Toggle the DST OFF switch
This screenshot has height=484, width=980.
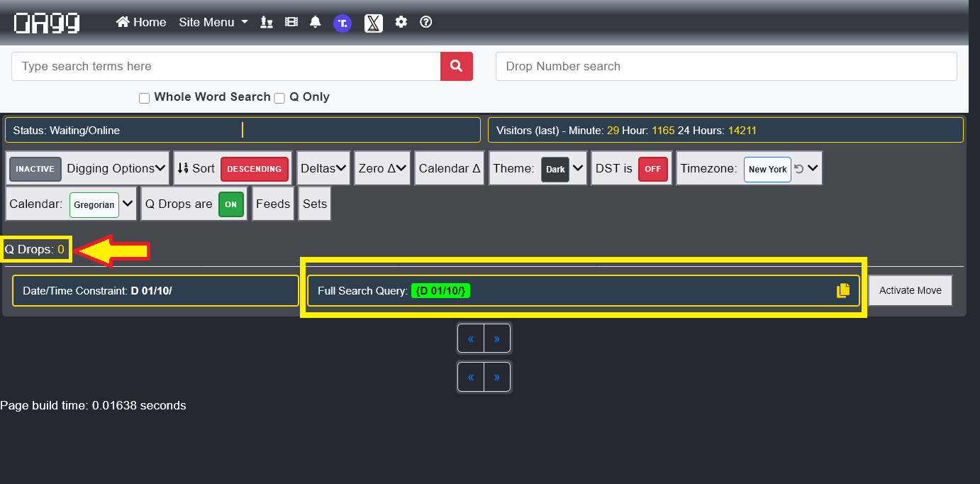pyautogui.click(x=652, y=169)
